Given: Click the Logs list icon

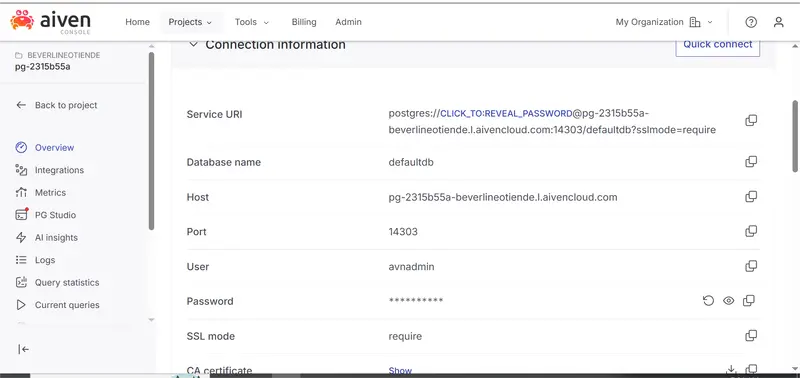Looking at the screenshot, I should pyautogui.click(x=21, y=260).
